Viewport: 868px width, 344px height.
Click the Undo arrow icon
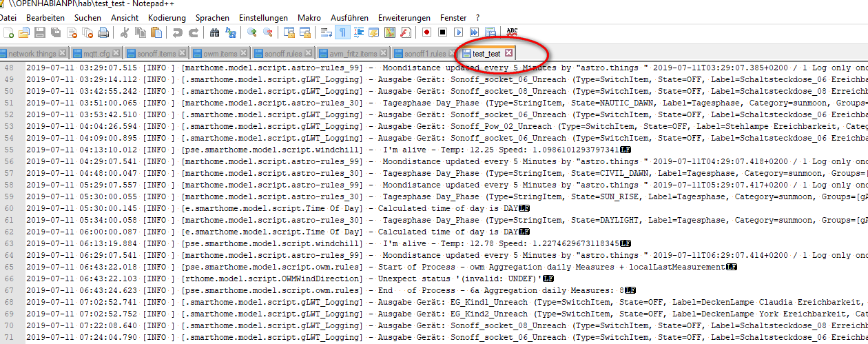[x=178, y=32]
